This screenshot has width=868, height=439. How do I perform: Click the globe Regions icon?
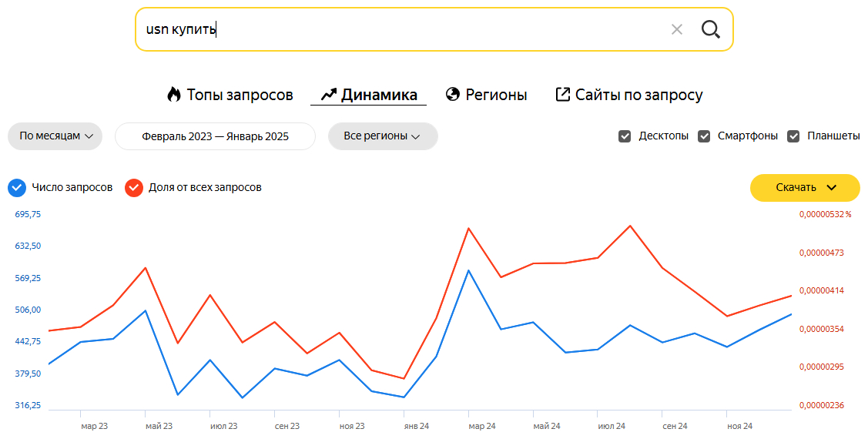453,95
